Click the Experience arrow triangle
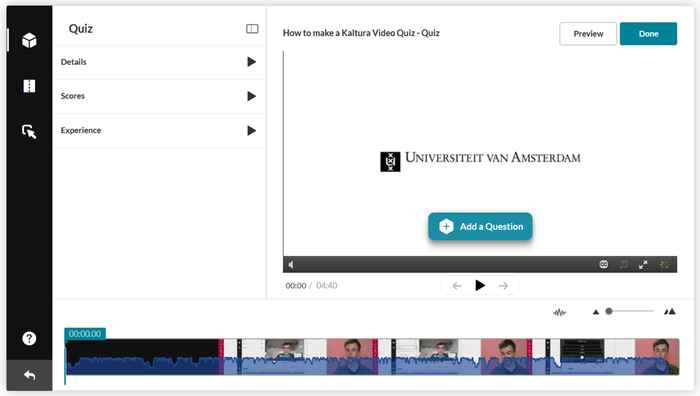This screenshot has width=700, height=396. coord(251,130)
